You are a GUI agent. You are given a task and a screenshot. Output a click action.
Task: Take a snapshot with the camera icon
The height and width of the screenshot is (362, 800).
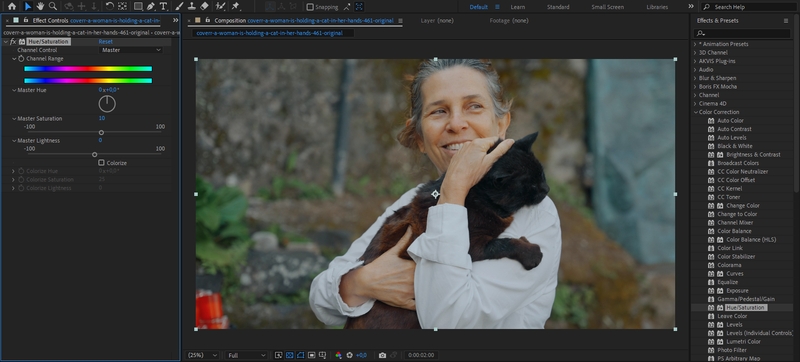pos(382,355)
